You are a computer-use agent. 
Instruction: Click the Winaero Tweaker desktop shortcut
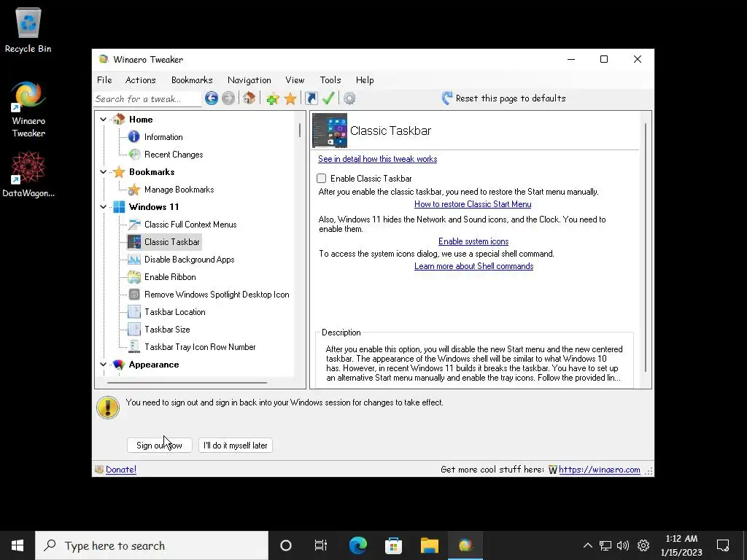[x=28, y=109]
